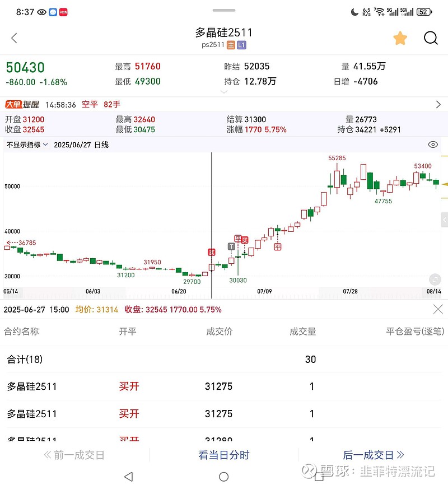Tap the back arrow icon

14,38
